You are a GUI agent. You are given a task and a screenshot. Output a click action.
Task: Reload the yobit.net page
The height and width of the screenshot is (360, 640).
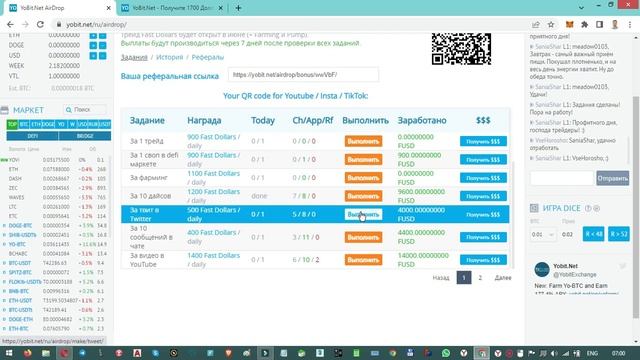click(40, 24)
